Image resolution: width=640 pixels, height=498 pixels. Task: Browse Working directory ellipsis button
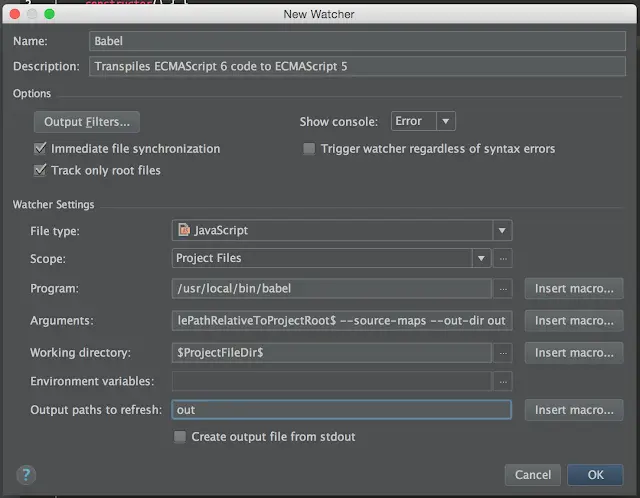(x=503, y=353)
